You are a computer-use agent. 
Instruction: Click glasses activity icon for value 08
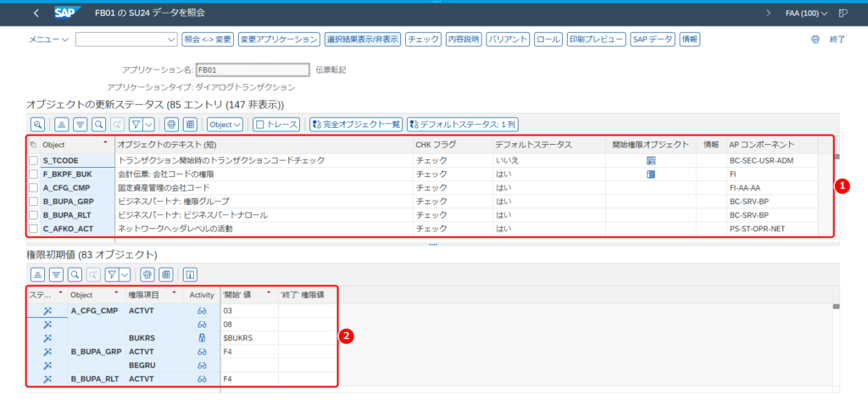click(202, 324)
